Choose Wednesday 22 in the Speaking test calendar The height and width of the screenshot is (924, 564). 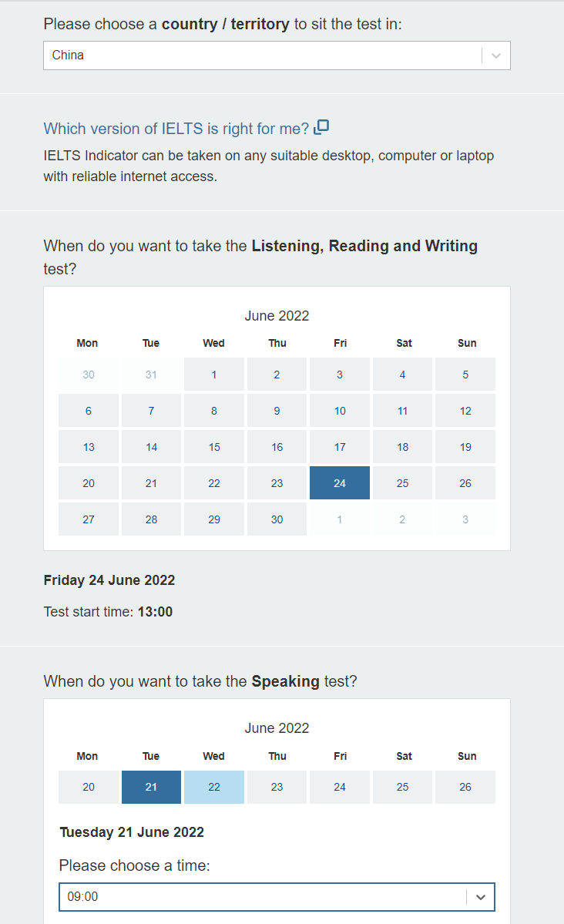(x=214, y=788)
